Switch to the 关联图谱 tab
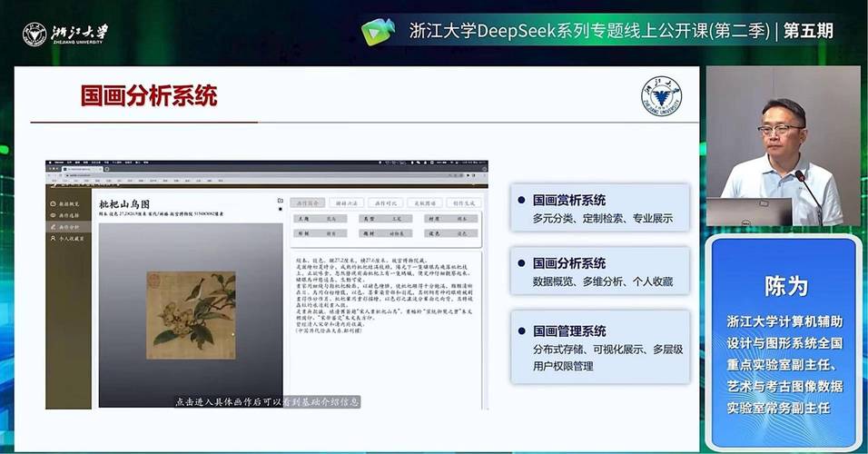 pyautogui.click(x=425, y=203)
